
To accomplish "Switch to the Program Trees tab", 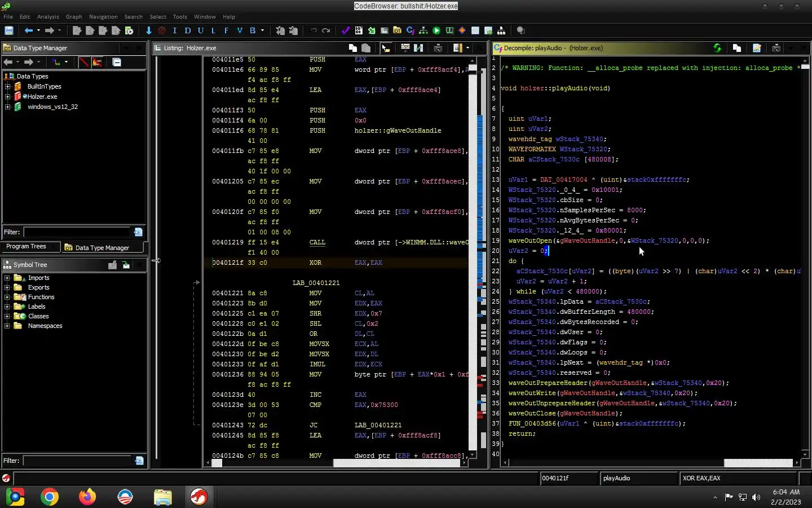I will [x=31, y=247].
